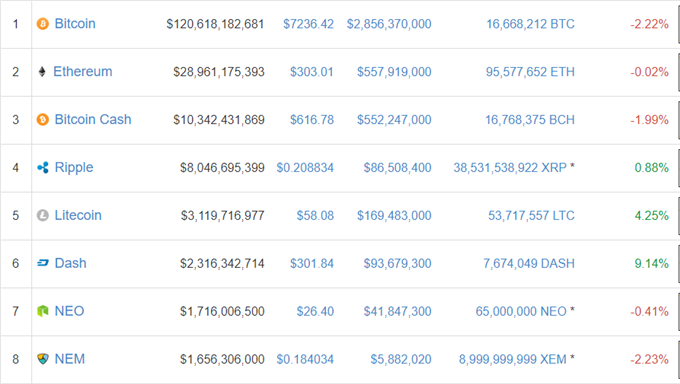Click NEM volume $5,882,020

(401, 359)
